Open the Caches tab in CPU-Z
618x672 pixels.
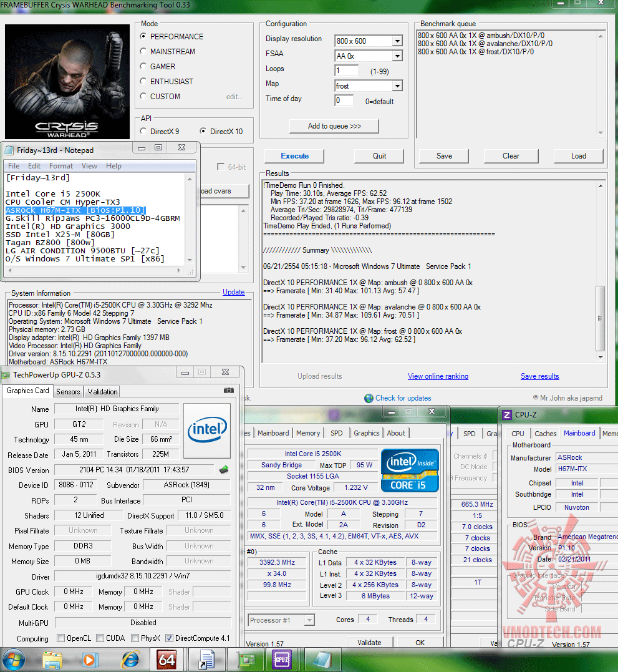pyautogui.click(x=545, y=434)
